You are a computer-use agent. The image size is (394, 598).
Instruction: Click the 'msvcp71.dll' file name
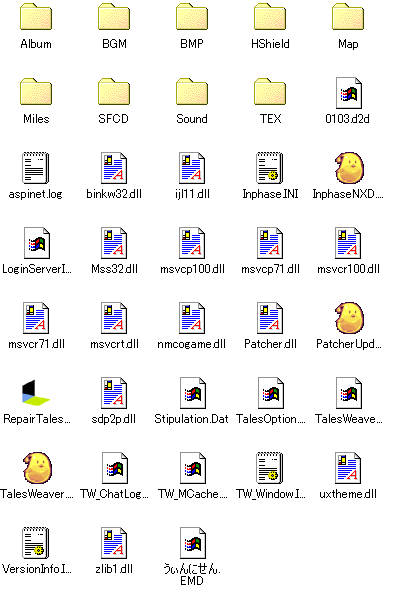coord(270,269)
